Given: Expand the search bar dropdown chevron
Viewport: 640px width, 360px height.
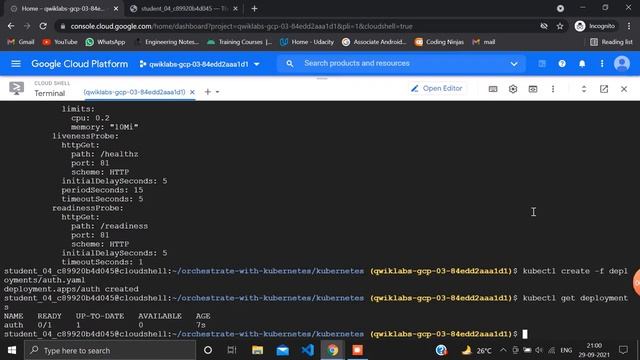Looking at the screenshot, I should (514, 64).
